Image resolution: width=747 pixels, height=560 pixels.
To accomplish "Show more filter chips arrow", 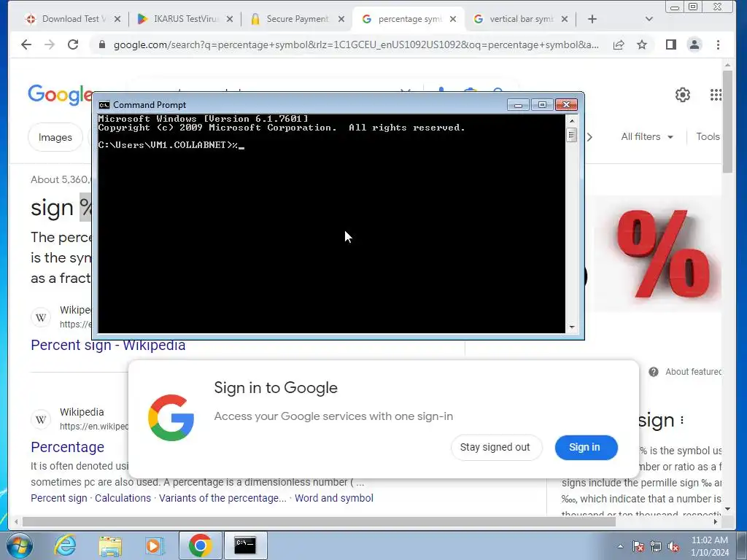I will coord(589,137).
